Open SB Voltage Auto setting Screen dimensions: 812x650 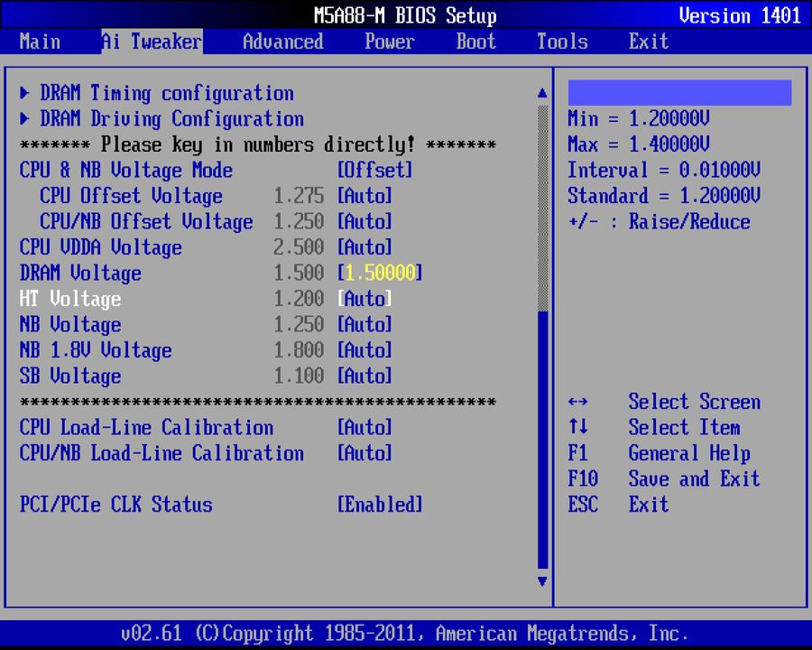click(x=364, y=376)
